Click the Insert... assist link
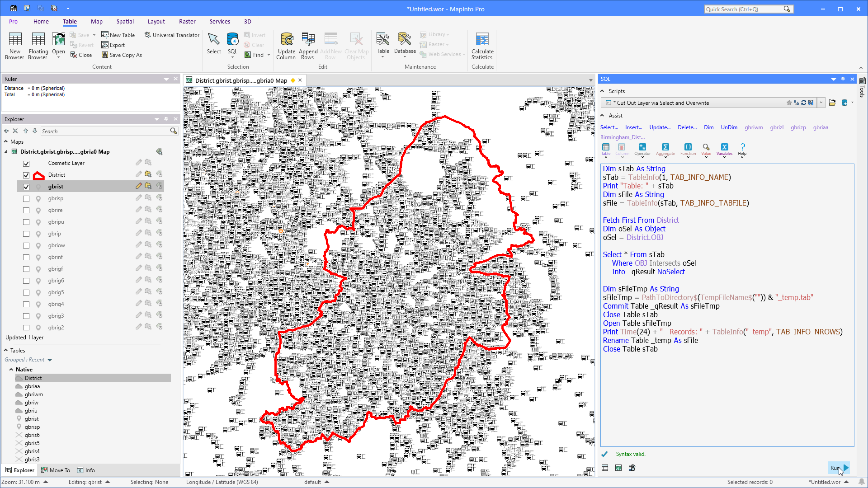 [x=633, y=127]
